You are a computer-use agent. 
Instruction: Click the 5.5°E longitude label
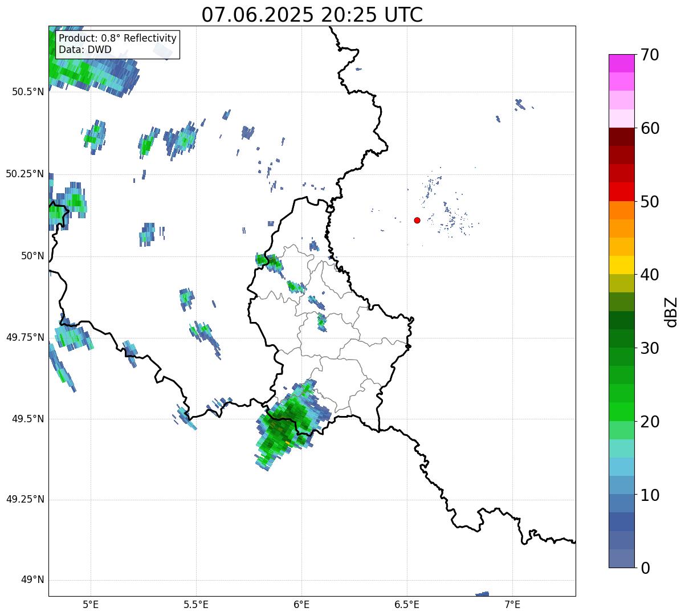196,605
